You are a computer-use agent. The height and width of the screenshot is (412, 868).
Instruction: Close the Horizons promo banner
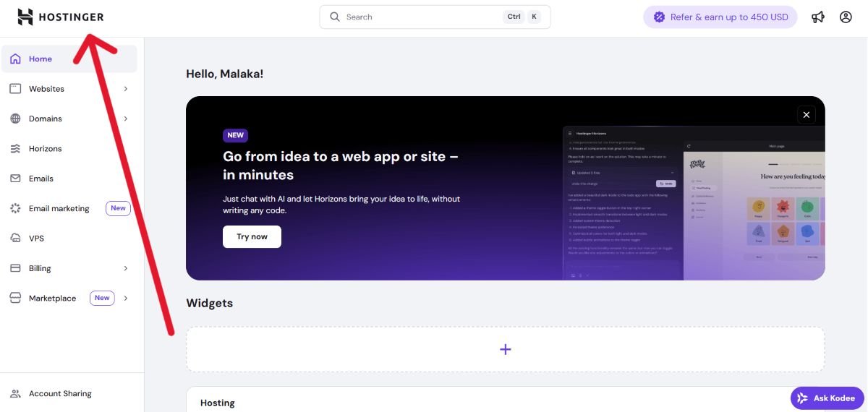coord(806,114)
